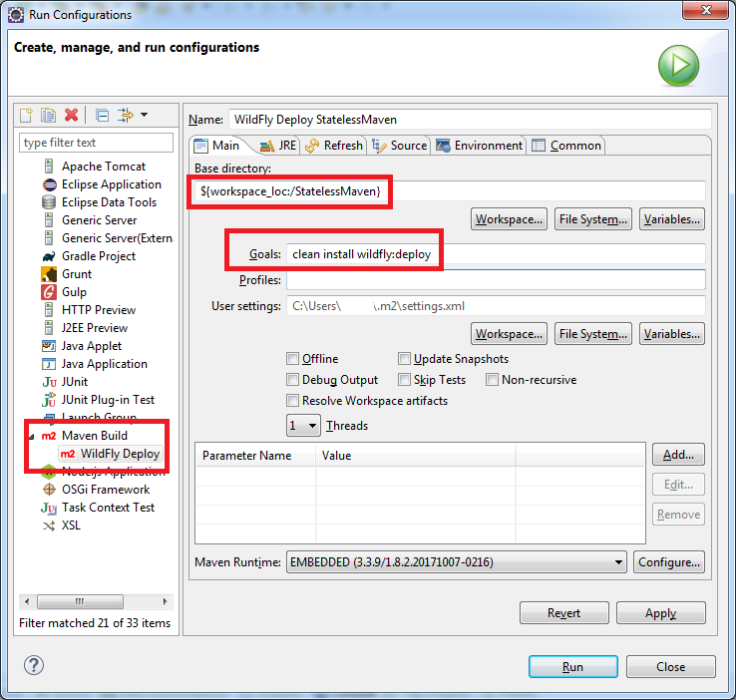Click the Grunt icon in the list
Image resolution: width=736 pixels, height=700 pixels.
tap(49, 274)
